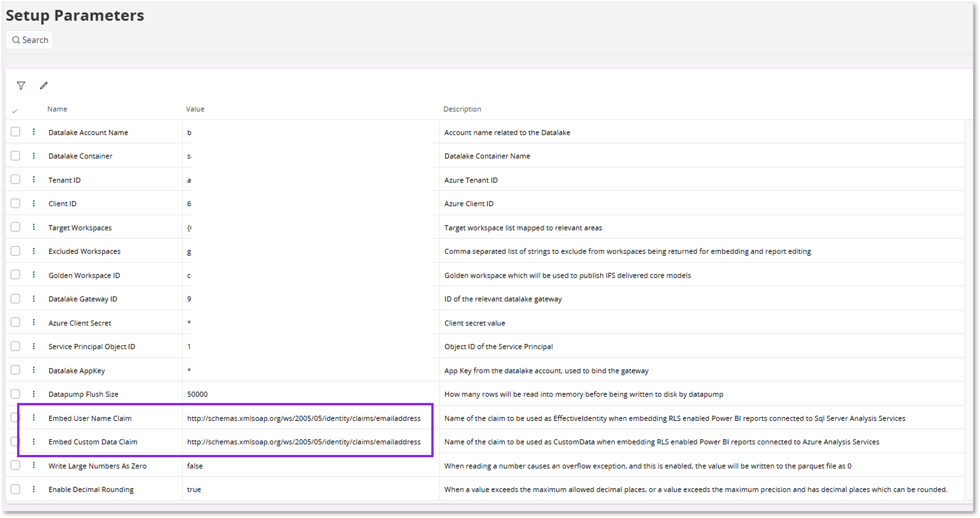Open row menu for Embed User Name Claim
980x518 pixels.
tap(34, 418)
